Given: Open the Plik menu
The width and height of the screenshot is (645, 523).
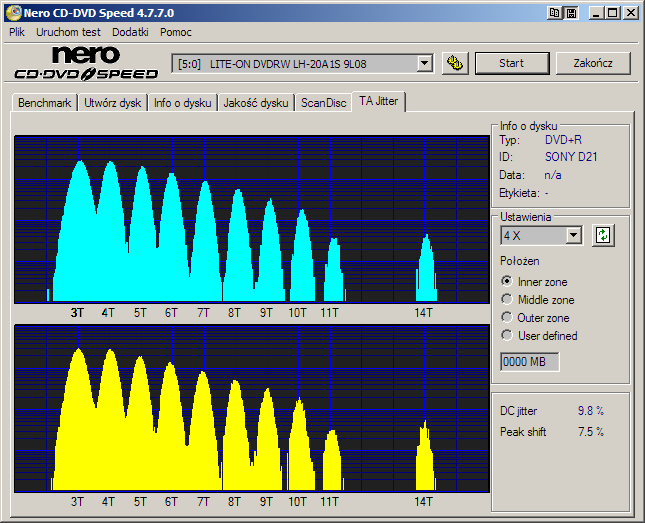Looking at the screenshot, I should tap(17, 32).
